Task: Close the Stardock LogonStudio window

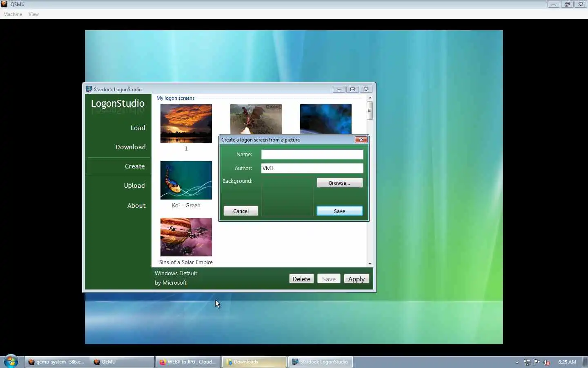Action: (x=366, y=89)
